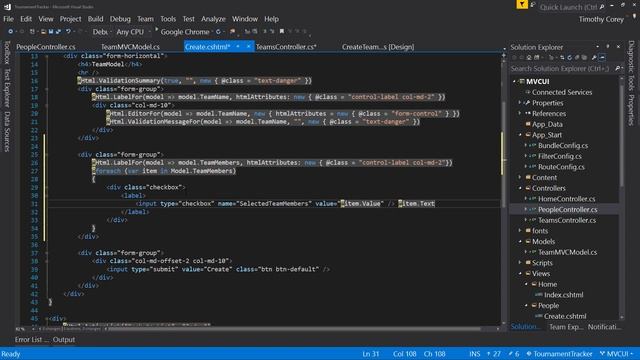Open the Analyze menu
640x360 pixels.
click(213, 19)
